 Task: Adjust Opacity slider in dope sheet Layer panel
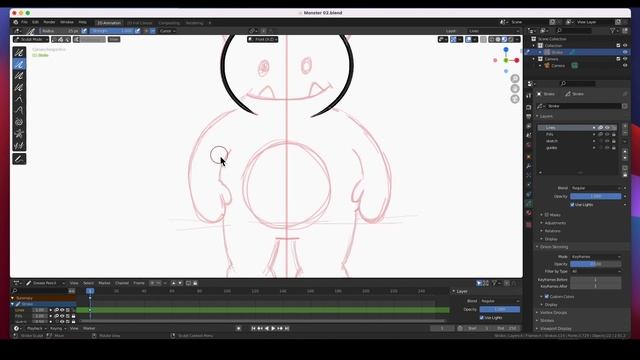coord(500,309)
